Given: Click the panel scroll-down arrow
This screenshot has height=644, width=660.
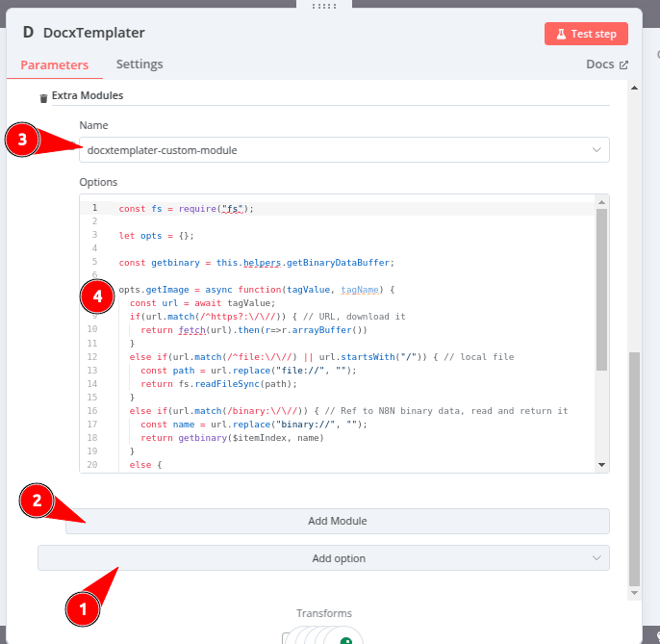Looking at the screenshot, I should [634, 593].
